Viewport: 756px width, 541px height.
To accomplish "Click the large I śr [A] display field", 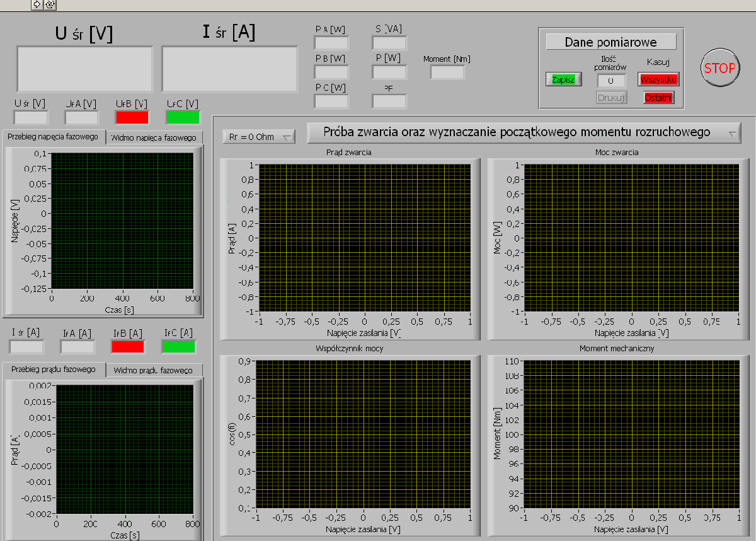I will tap(230, 69).
